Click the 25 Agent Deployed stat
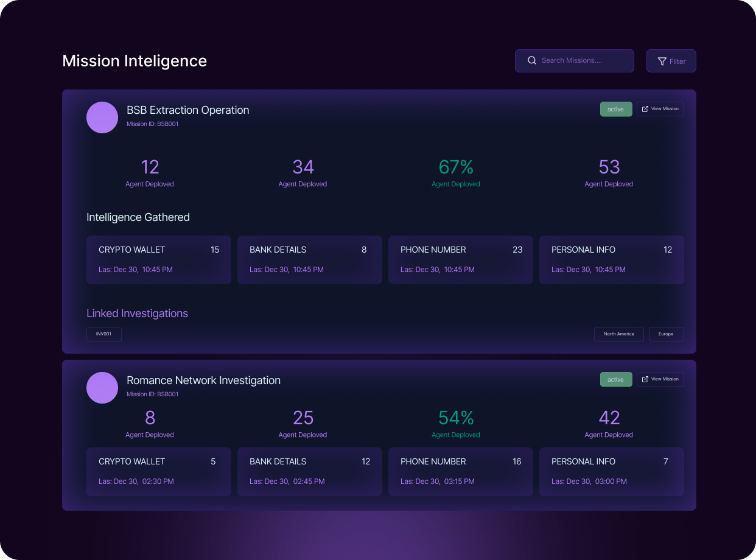 click(x=303, y=424)
